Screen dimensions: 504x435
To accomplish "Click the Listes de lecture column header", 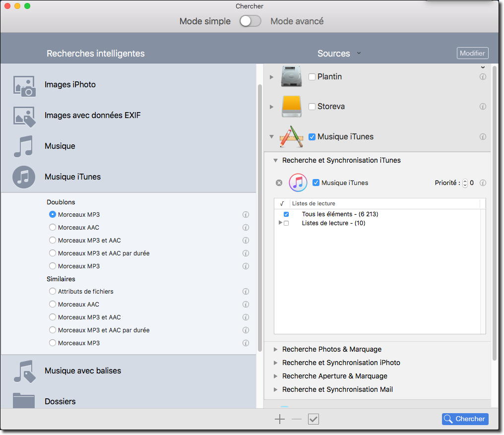I will tap(385, 203).
